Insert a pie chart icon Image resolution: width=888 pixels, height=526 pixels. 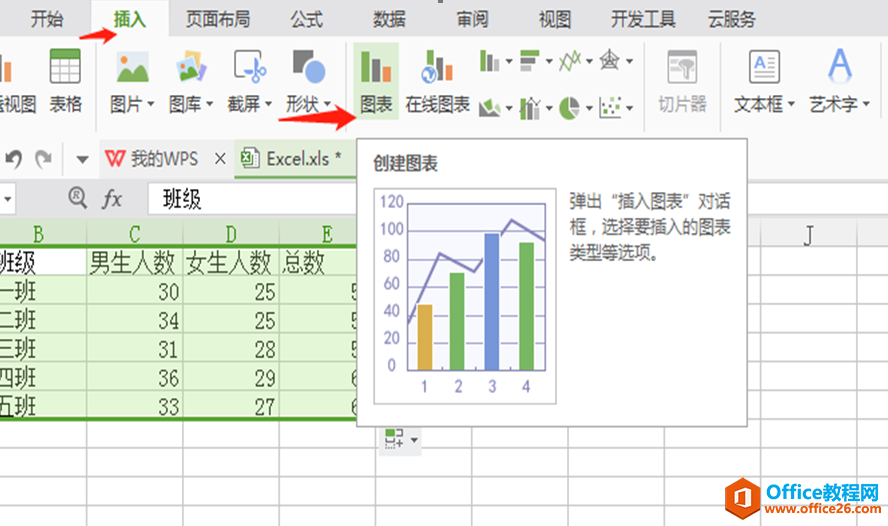(x=570, y=108)
